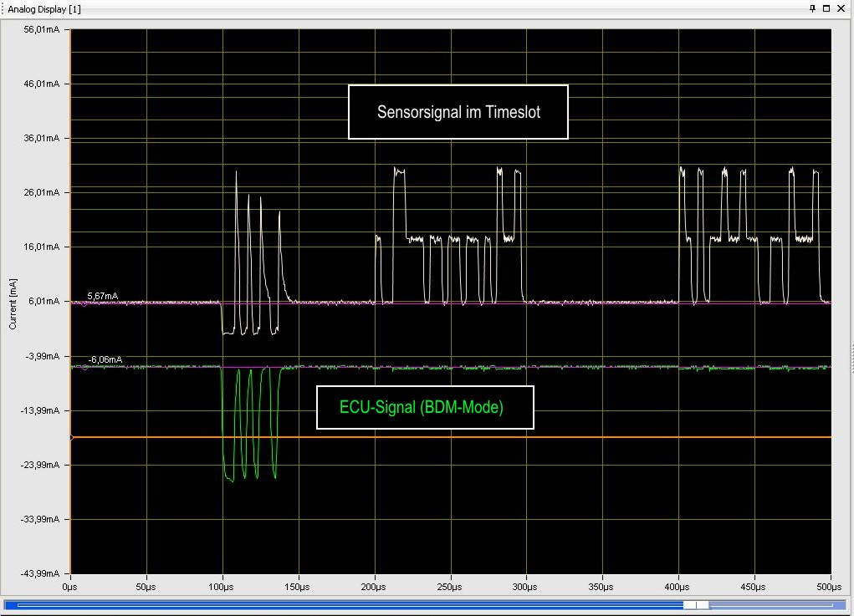Click the -43,99mA y-axis label
Screen dimensions: 854x616
(x=40, y=573)
